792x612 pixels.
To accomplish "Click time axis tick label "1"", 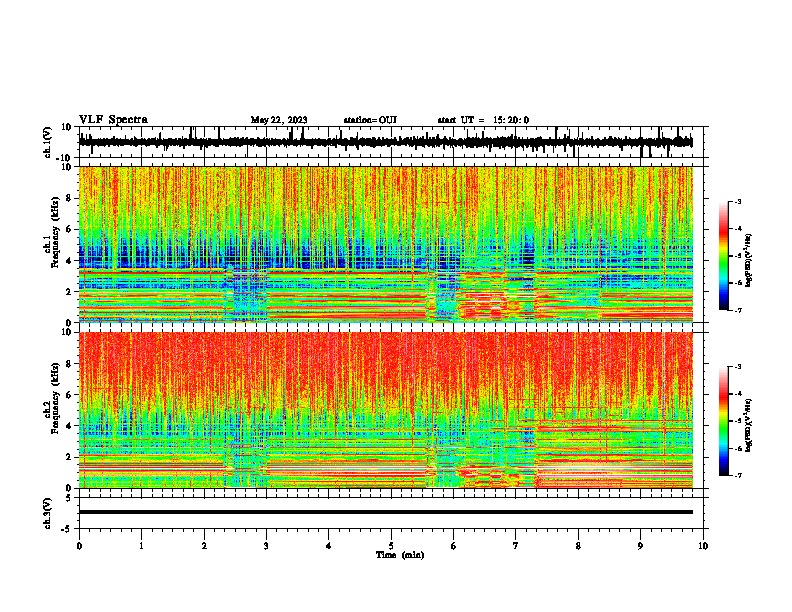I will [x=141, y=546].
